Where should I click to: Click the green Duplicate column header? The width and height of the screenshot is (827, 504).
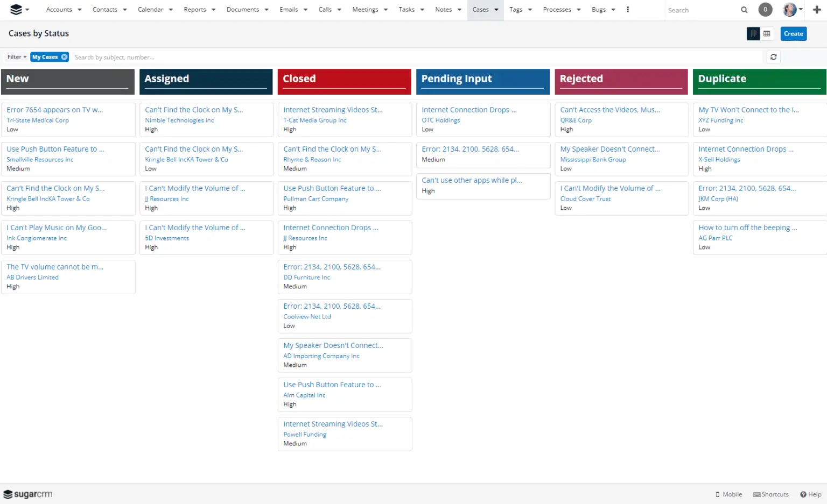point(760,82)
